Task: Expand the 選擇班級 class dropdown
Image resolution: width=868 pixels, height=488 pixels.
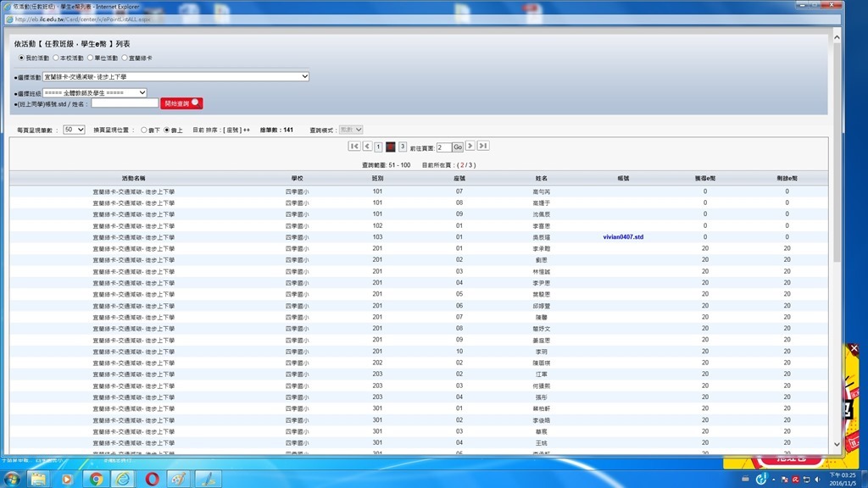Action: (x=95, y=92)
